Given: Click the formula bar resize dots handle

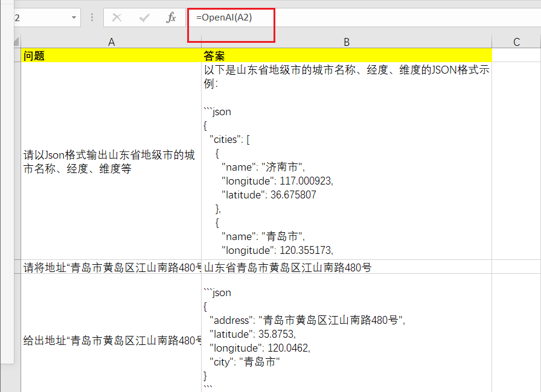Looking at the screenshot, I should (92, 17).
